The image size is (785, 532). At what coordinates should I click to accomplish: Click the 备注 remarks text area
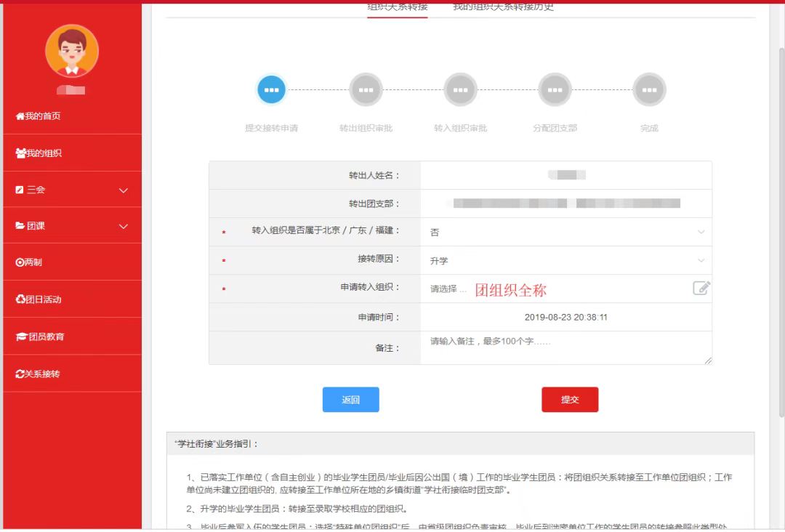click(x=565, y=348)
